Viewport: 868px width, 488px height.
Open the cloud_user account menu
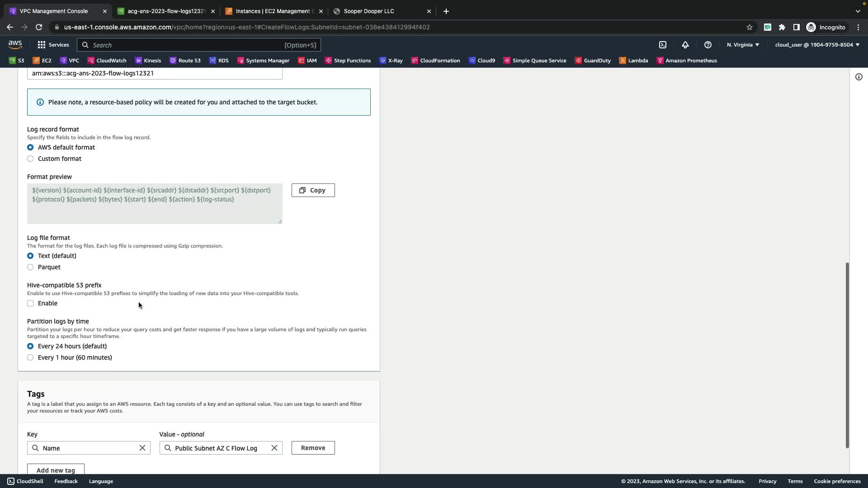click(x=817, y=45)
